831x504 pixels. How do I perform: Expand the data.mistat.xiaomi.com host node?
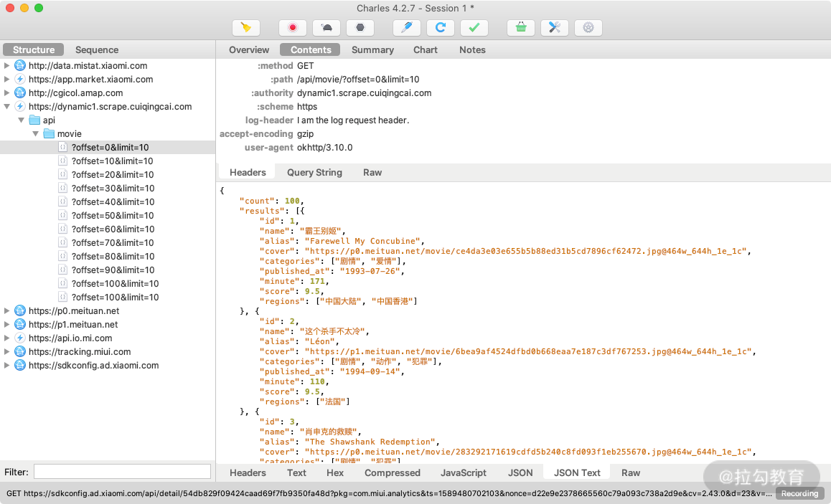[x=7, y=66]
